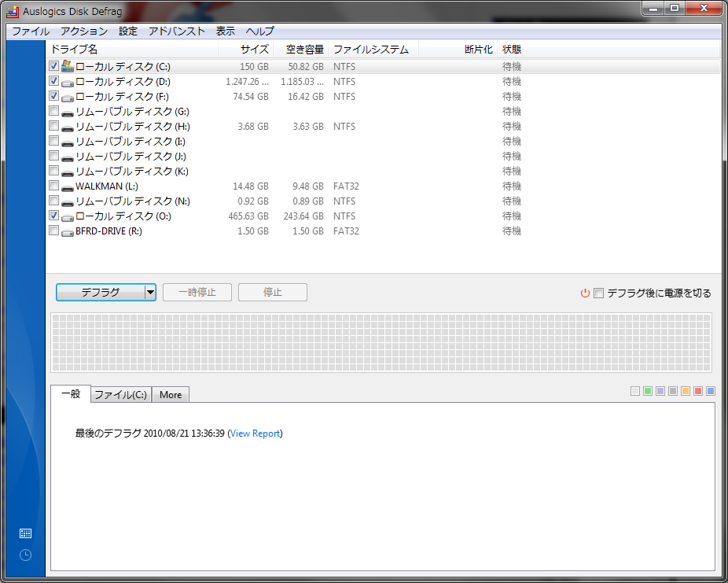Screen dimensions: 728x583
Task: Click the FAT32 entry for WALKMAN (L:)
Action: 347,186
